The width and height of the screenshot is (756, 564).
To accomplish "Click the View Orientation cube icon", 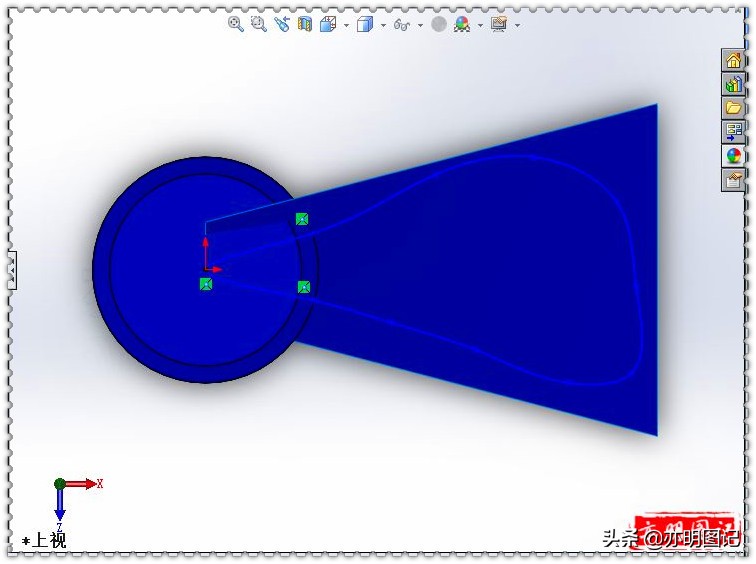I will coord(328,24).
